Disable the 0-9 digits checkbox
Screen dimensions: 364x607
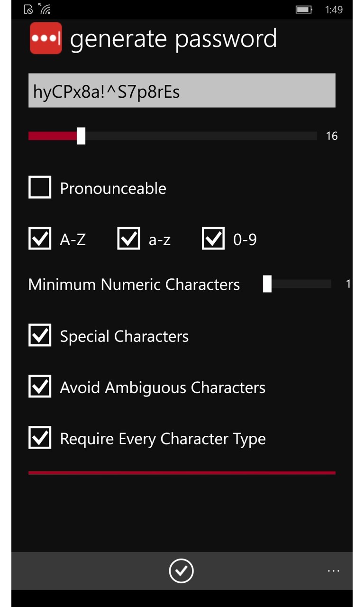tap(213, 239)
